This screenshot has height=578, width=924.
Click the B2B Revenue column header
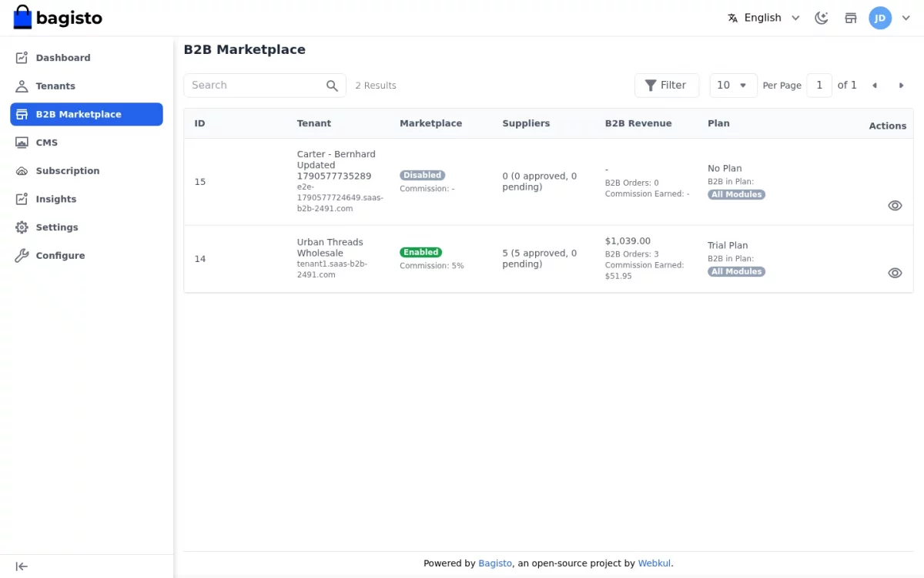(x=638, y=123)
